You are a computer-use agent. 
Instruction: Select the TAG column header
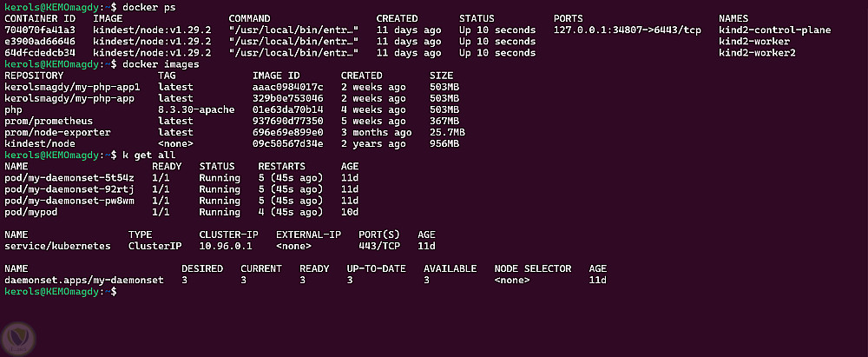click(167, 76)
